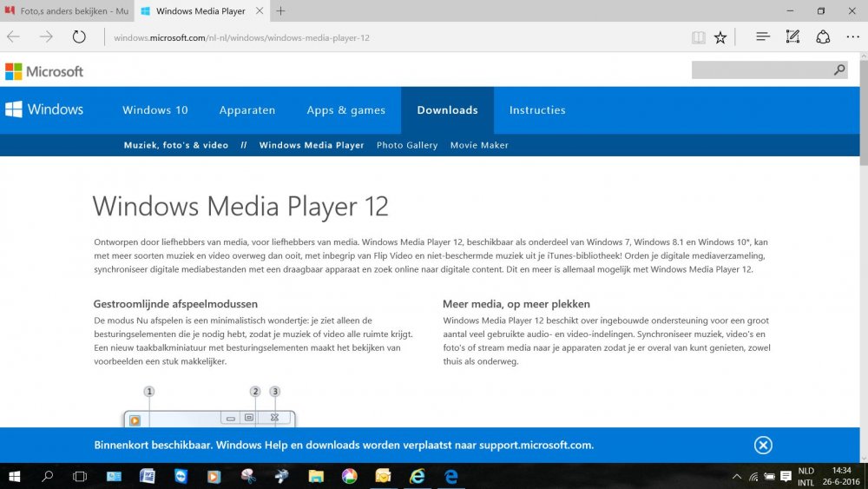Go to the Instructies section
This screenshot has width=868, height=489.
pyautogui.click(x=537, y=110)
